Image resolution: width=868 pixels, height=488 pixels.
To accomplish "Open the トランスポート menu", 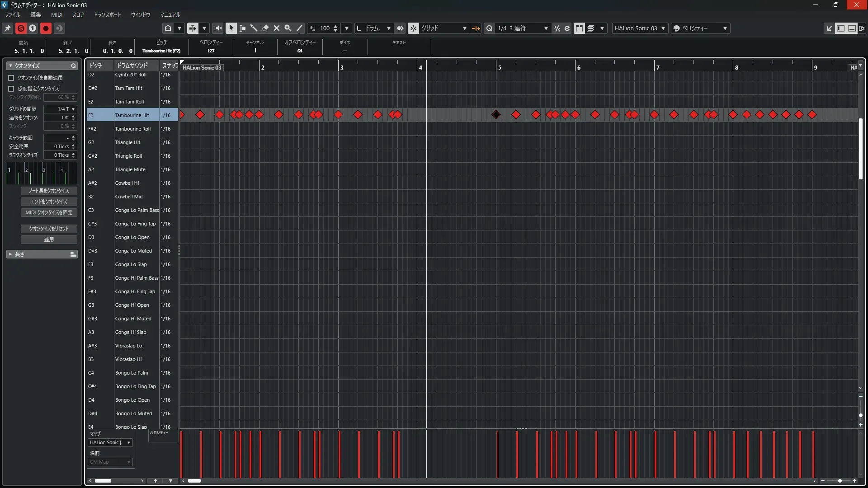I will pyautogui.click(x=107, y=15).
